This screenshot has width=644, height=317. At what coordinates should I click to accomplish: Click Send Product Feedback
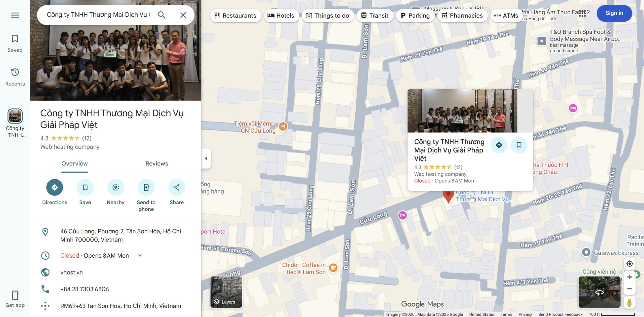(560, 314)
